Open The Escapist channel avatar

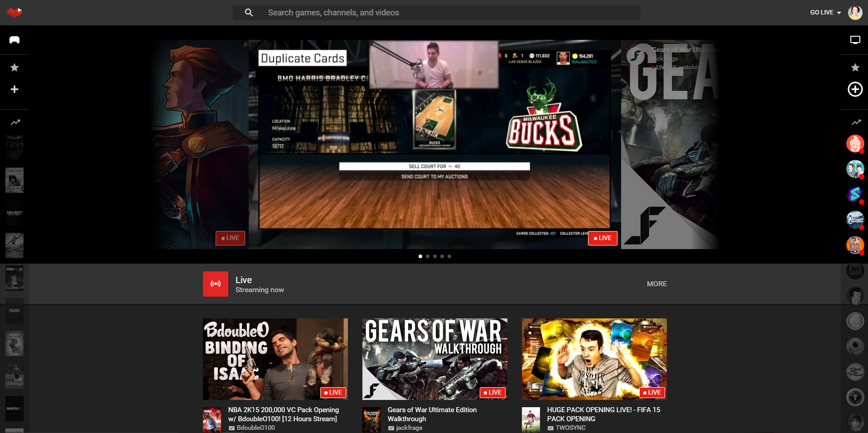[855, 220]
